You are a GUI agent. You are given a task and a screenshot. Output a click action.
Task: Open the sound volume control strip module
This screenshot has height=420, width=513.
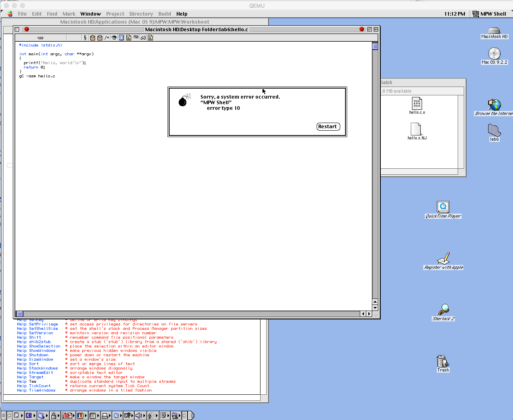pos(138,416)
